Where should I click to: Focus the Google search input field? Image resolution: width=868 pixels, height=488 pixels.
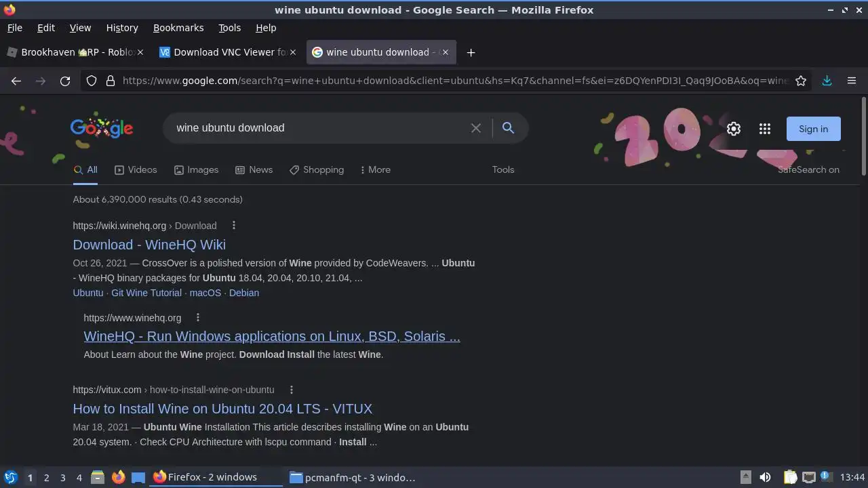pyautogui.click(x=319, y=128)
